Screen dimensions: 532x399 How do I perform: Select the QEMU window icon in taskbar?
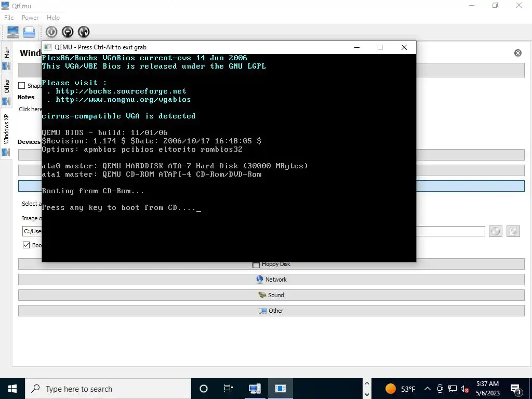[280, 389]
